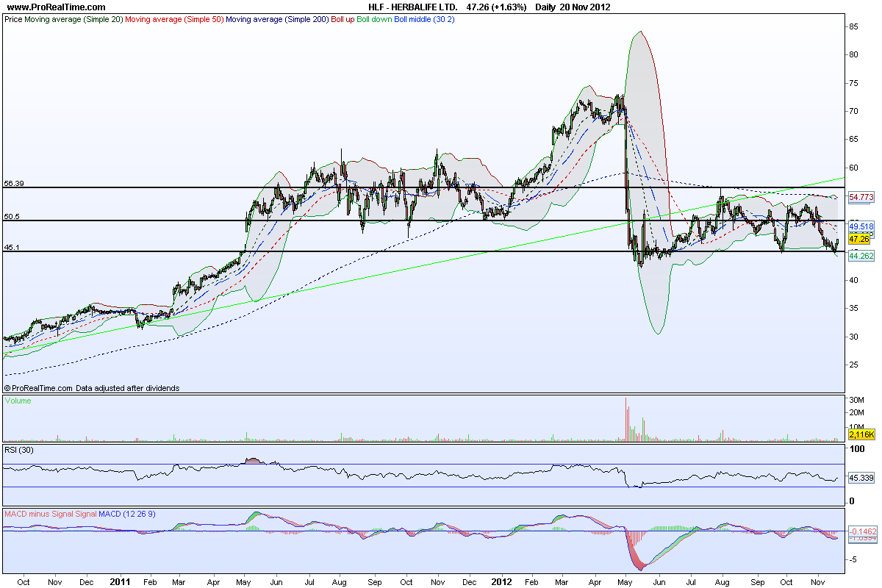
Task: Click the 2011 year label on the time axis
Action: (x=119, y=581)
